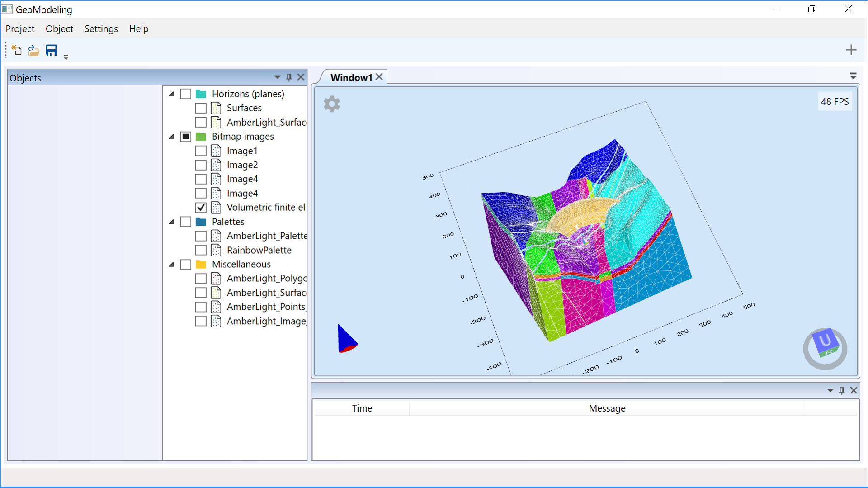This screenshot has height=488, width=868.
Task: Toggle the Bitmap images group checkbox
Action: pos(186,137)
